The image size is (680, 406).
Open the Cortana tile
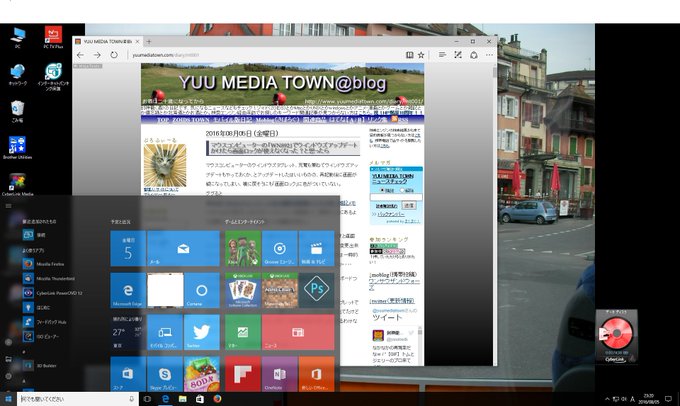[202, 290]
